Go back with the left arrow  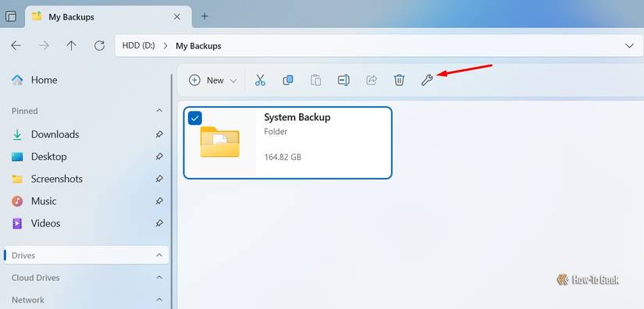[x=16, y=45]
